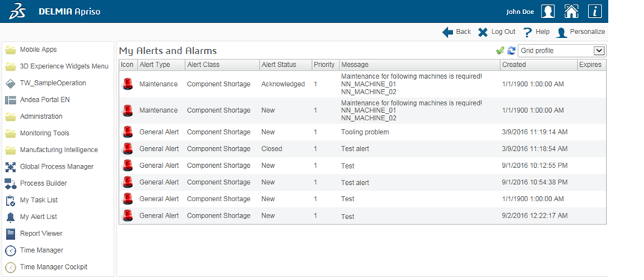The width and height of the screenshot is (644, 280).
Task: Click the Help question mark icon
Action: coord(528,33)
